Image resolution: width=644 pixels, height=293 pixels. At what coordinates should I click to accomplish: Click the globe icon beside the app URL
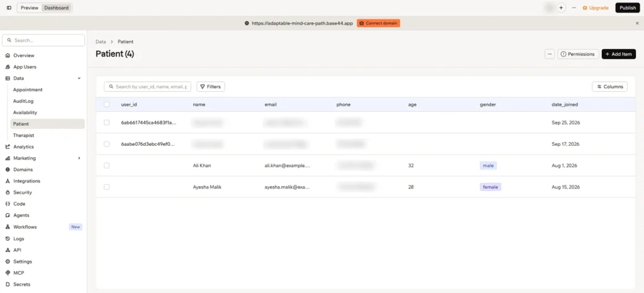[247, 23]
